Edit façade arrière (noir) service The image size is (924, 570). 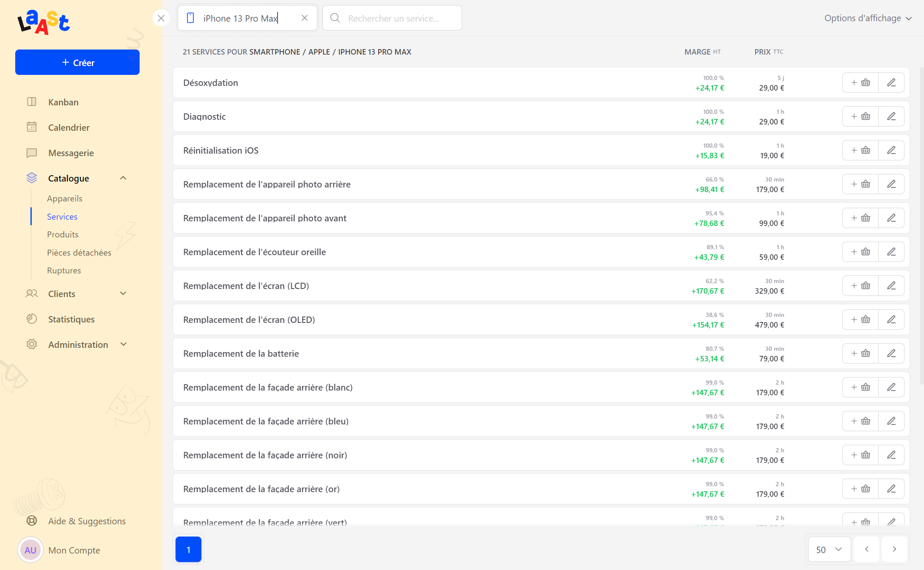point(891,455)
